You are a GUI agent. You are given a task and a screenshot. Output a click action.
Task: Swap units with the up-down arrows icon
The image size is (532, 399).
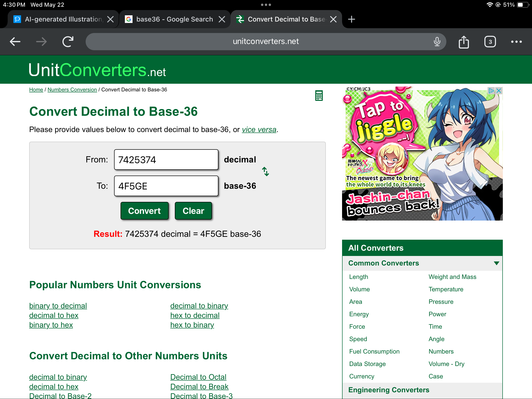tap(265, 172)
